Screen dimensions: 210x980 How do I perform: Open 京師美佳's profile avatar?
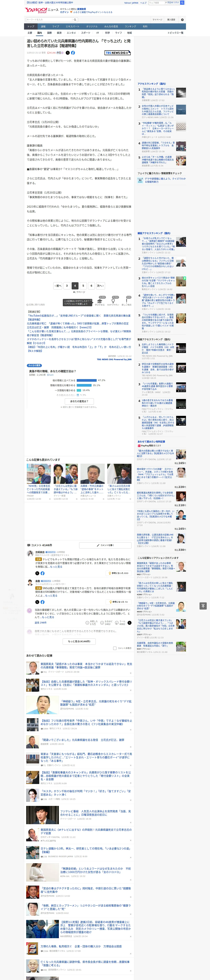coord(30,553)
